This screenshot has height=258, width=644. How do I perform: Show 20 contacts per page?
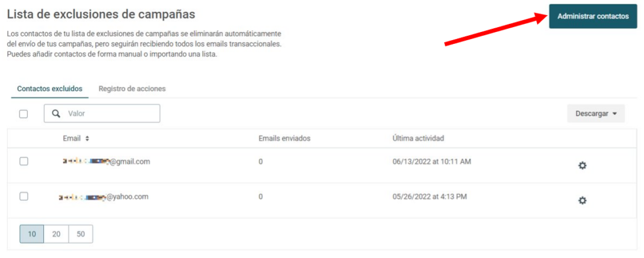click(x=56, y=234)
